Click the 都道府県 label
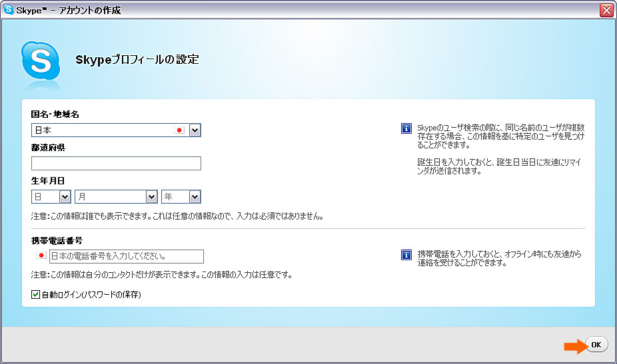 click(48, 148)
